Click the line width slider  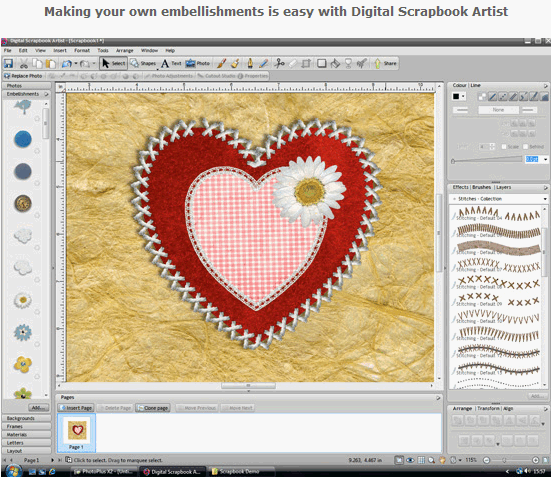tap(487, 160)
